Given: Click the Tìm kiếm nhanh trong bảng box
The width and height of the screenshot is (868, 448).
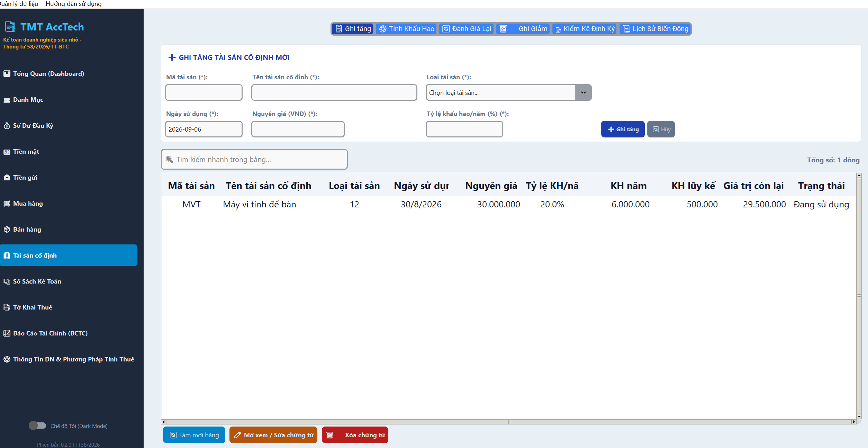Looking at the screenshot, I should 254,159.
